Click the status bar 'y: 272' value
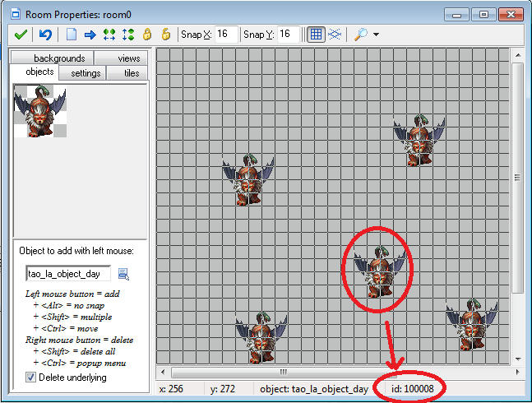 tap(223, 389)
